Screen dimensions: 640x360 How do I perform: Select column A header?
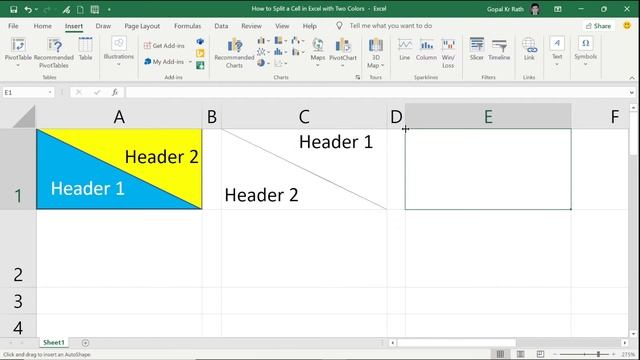pyautogui.click(x=119, y=117)
